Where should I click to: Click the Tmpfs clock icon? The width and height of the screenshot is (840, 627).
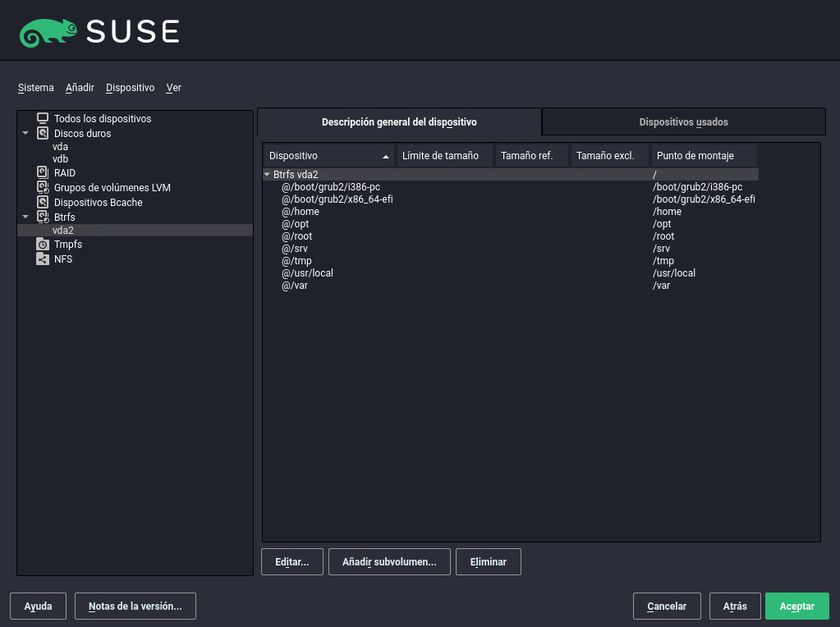[43, 245]
